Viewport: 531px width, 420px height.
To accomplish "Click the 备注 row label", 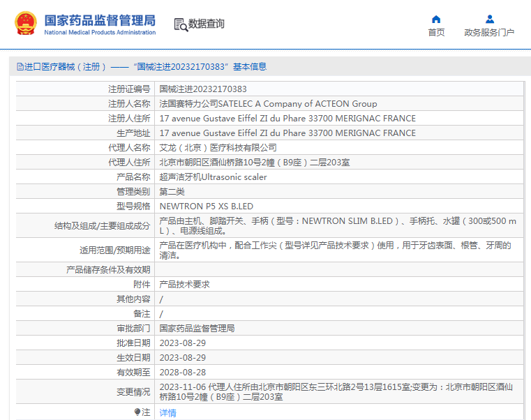I will pos(142,314).
